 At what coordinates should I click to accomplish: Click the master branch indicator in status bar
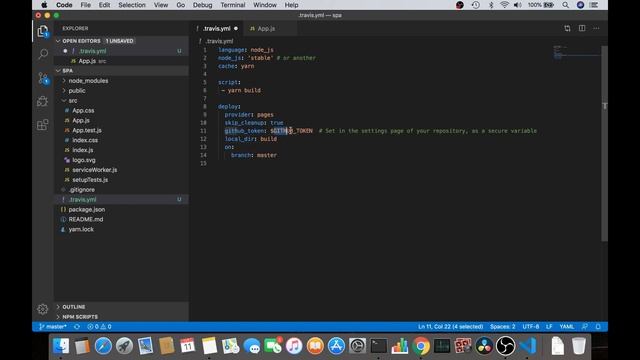(53, 327)
